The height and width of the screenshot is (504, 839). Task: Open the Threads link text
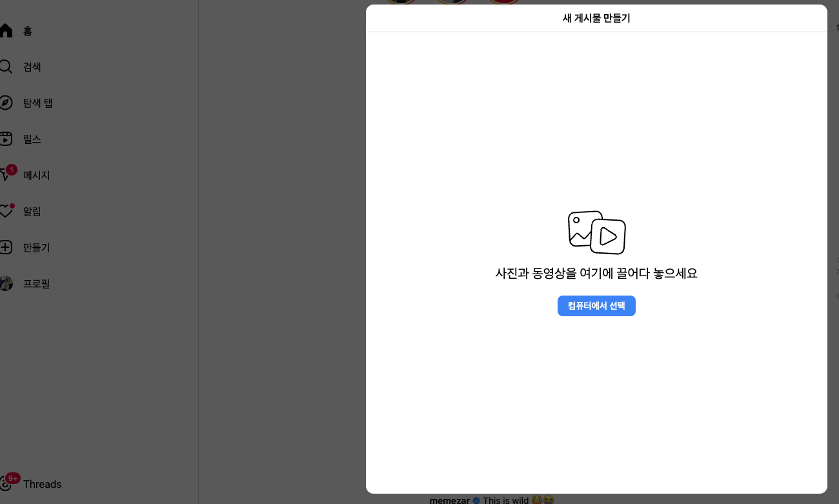(x=43, y=484)
